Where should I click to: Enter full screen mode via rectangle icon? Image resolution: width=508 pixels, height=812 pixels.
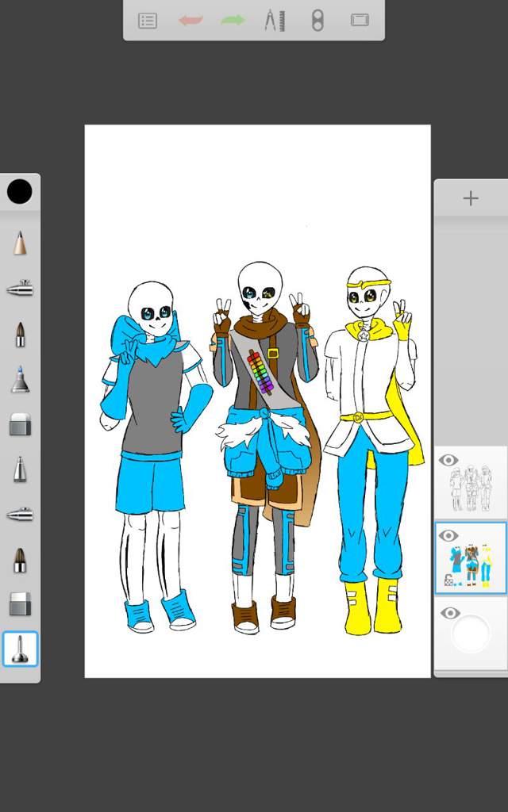tap(360, 20)
